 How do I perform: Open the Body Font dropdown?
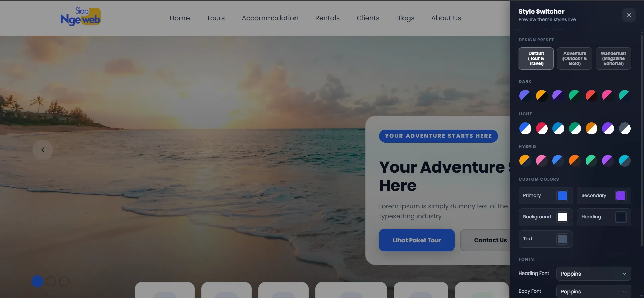coord(594,291)
